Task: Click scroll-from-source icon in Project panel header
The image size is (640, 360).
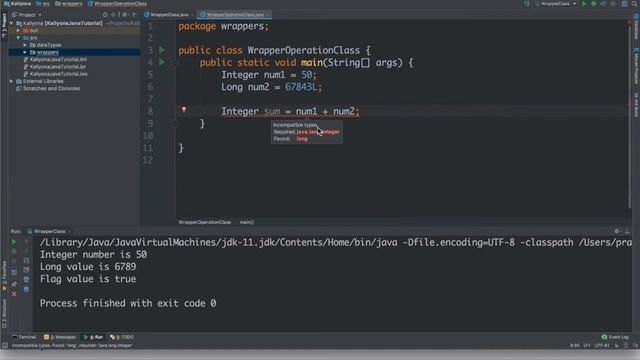Action: (x=105, y=15)
